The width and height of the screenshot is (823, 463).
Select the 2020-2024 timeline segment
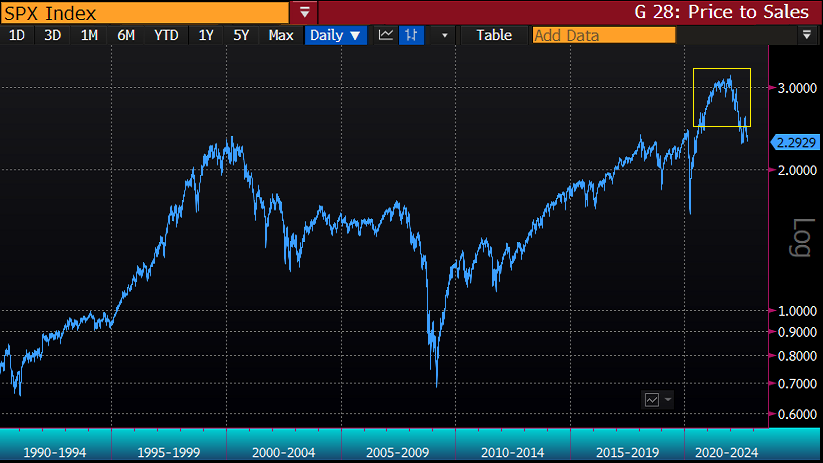click(x=726, y=452)
